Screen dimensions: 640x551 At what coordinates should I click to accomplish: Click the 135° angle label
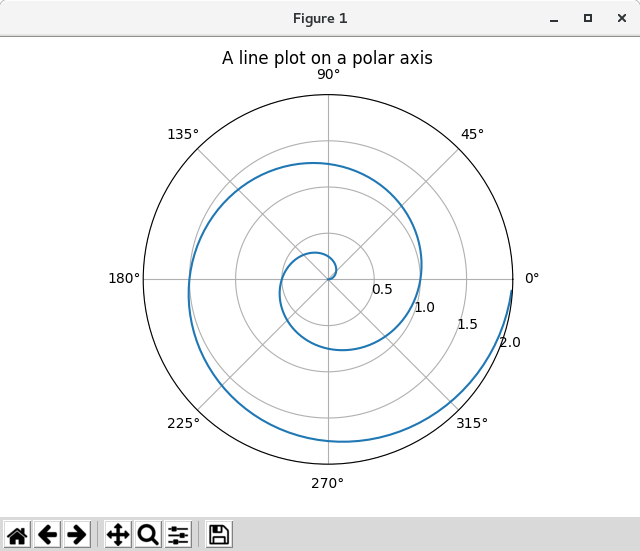(183, 134)
